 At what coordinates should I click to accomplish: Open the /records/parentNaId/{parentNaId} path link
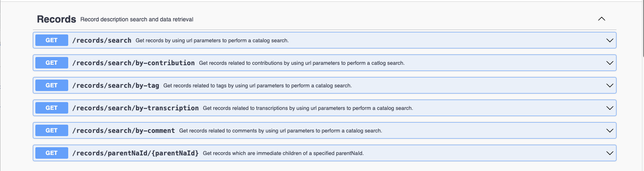(x=136, y=153)
